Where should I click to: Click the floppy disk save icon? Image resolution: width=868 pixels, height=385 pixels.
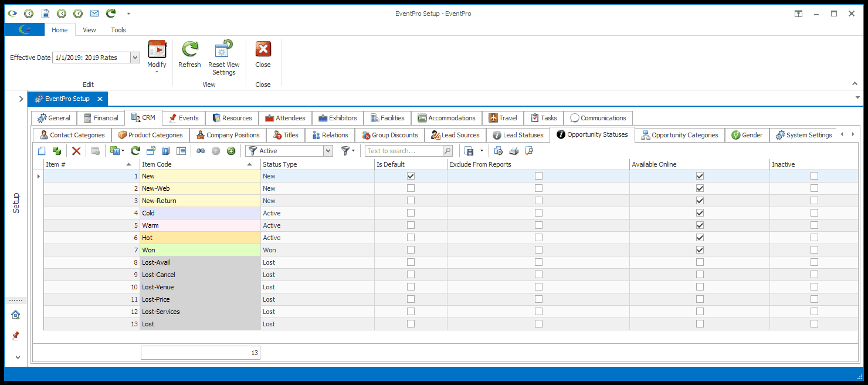[x=469, y=151]
